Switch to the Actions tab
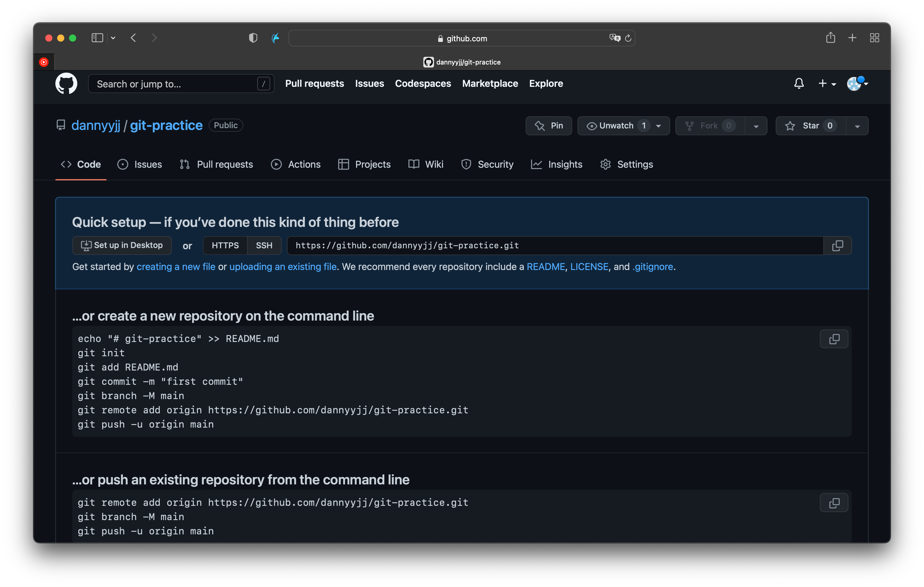 (296, 164)
